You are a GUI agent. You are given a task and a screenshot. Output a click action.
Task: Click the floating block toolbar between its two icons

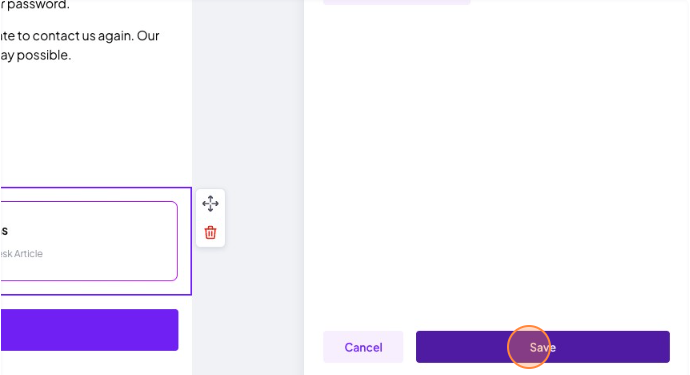210,218
